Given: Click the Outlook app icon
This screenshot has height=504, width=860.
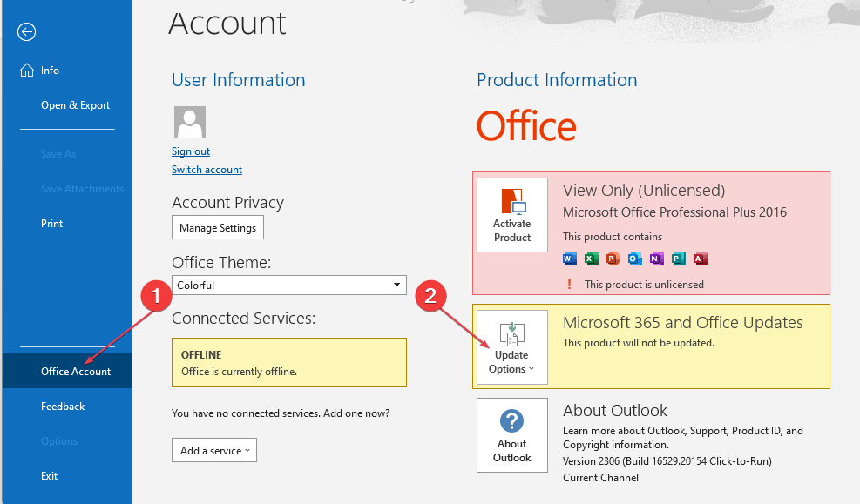Looking at the screenshot, I should point(635,259).
